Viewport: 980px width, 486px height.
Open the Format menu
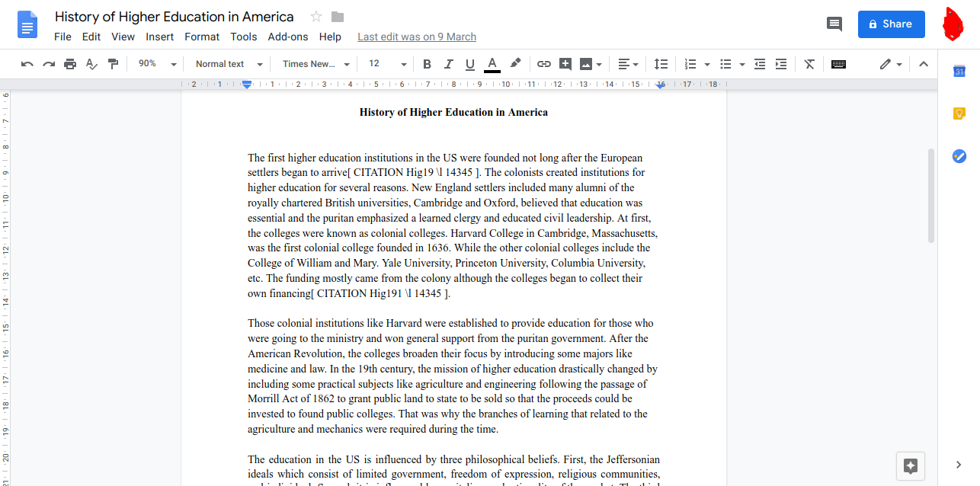tap(202, 37)
